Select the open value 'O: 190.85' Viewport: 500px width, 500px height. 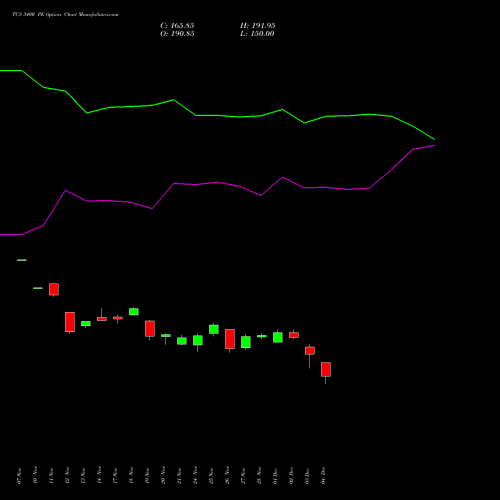pyautogui.click(x=177, y=34)
